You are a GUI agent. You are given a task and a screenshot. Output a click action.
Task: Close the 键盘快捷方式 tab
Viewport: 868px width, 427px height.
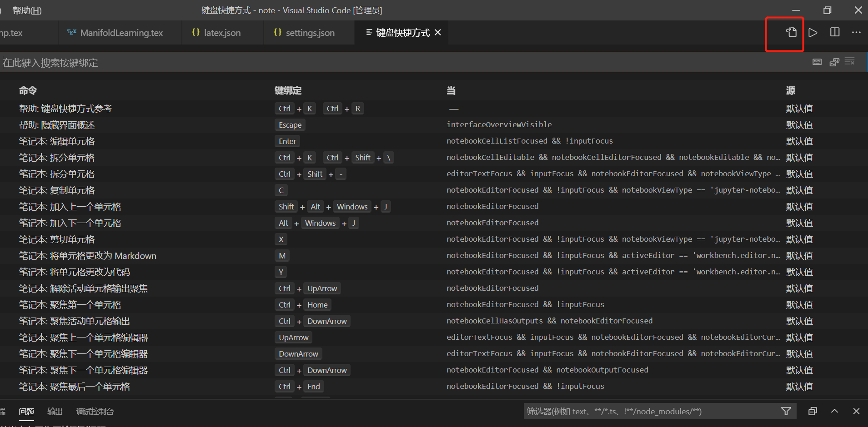[438, 32]
